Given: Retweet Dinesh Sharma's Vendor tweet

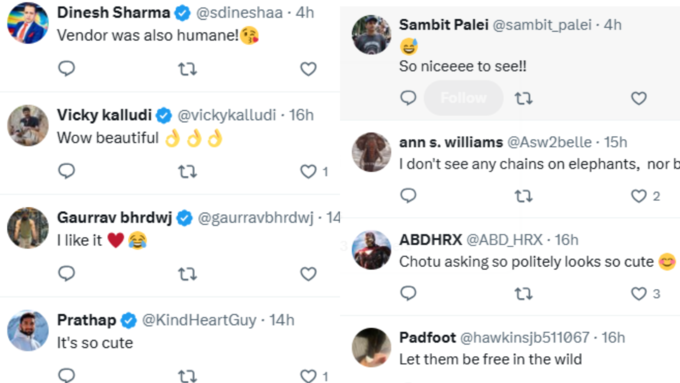Looking at the screenshot, I should [x=187, y=69].
